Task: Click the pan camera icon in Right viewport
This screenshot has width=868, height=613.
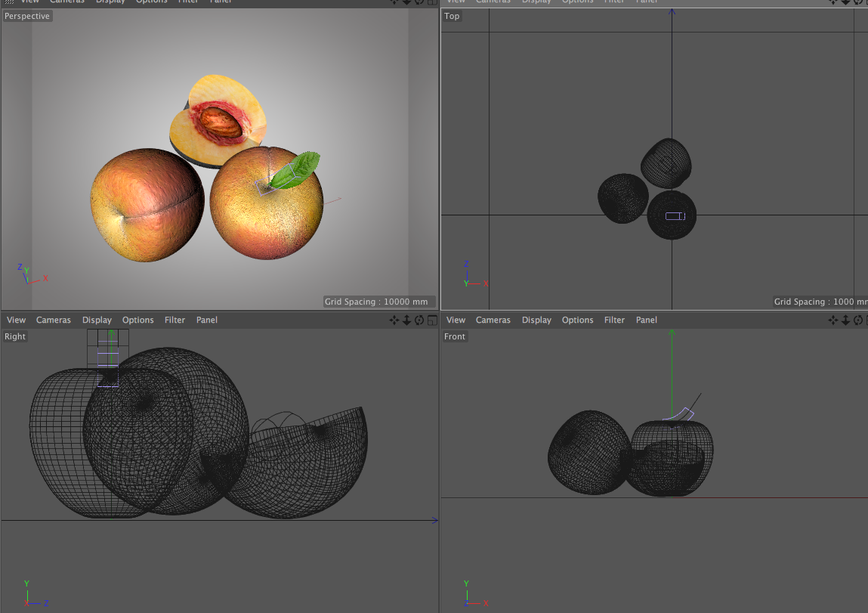Action: [394, 320]
